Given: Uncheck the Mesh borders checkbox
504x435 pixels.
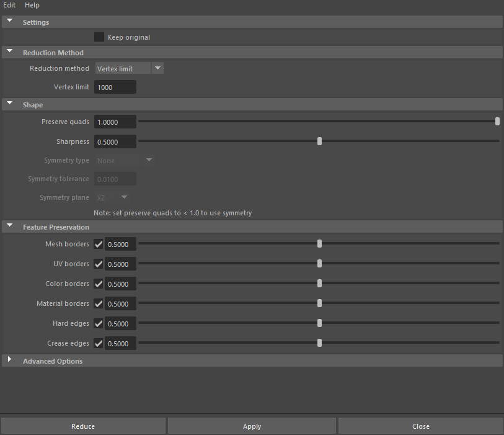Looking at the screenshot, I should [99, 244].
